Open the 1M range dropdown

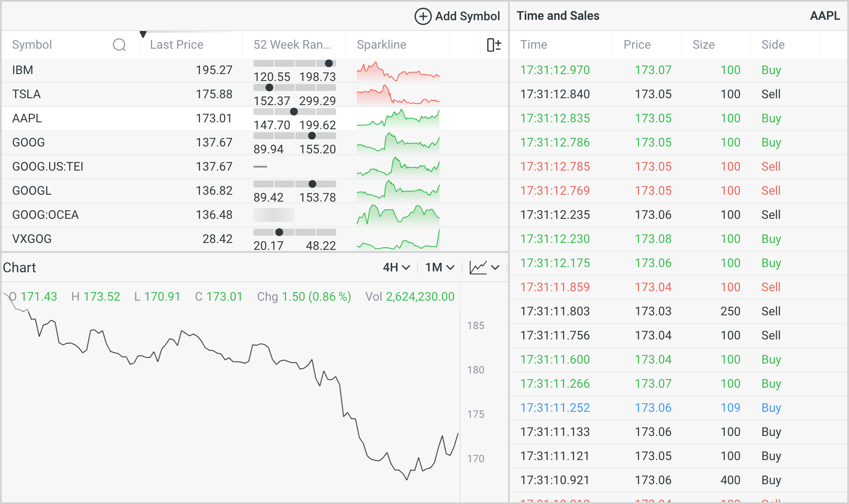coord(440,268)
